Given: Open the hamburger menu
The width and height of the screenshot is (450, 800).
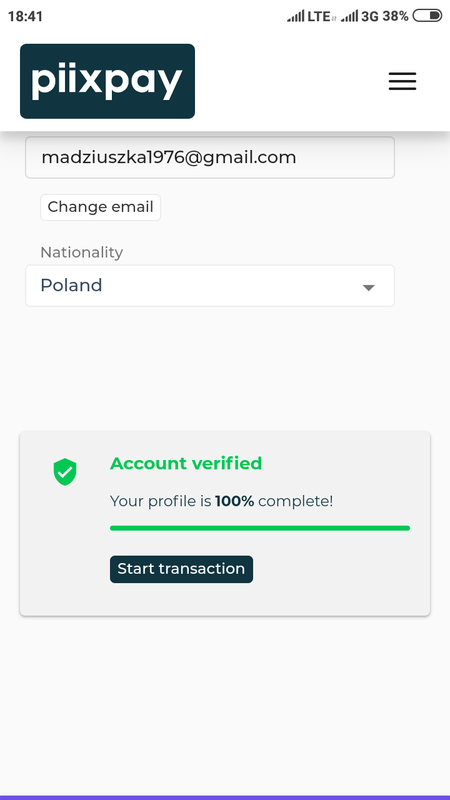Looking at the screenshot, I should [x=402, y=81].
